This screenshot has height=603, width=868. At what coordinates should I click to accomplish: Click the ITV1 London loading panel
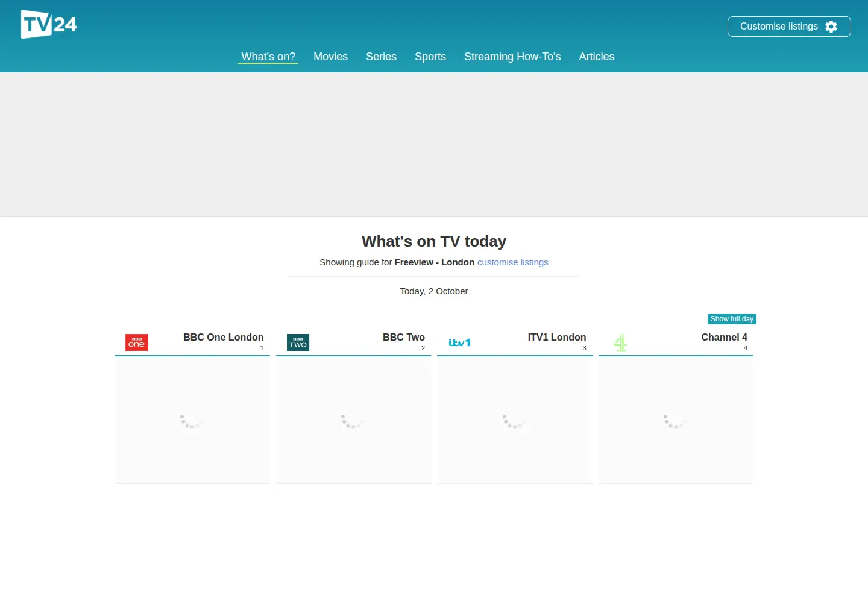click(x=515, y=420)
